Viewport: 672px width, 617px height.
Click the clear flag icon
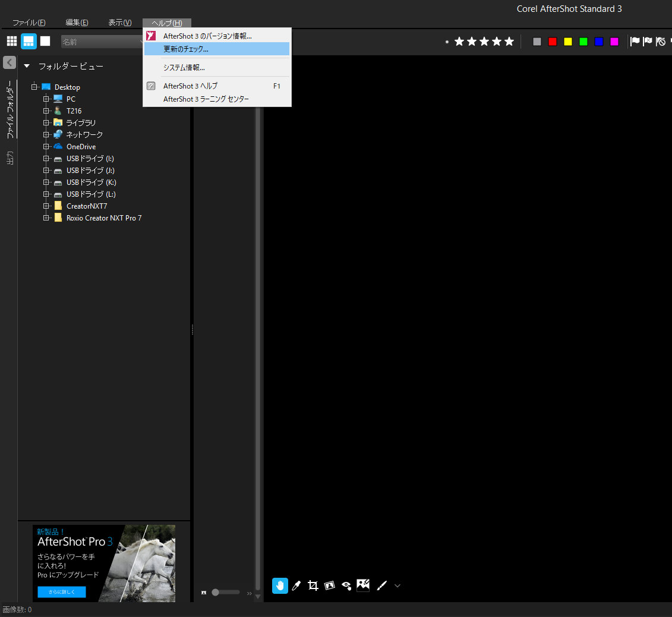coord(661,41)
